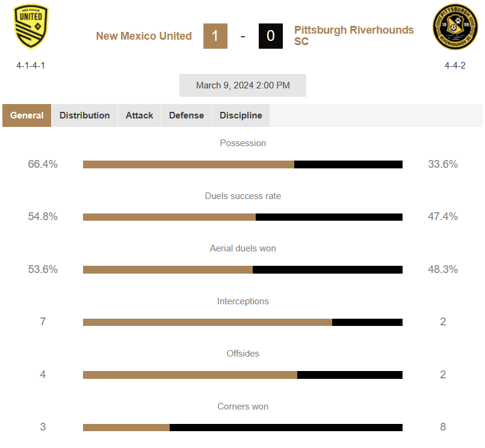Click the March 9, 2024 match date box
The width and height of the screenshot is (485, 448).
click(243, 85)
